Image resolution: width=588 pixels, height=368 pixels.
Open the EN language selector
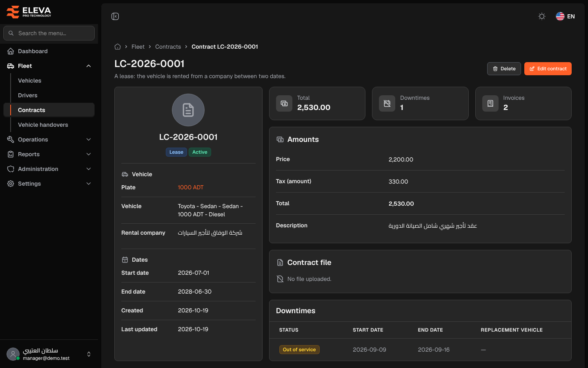point(565,16)
